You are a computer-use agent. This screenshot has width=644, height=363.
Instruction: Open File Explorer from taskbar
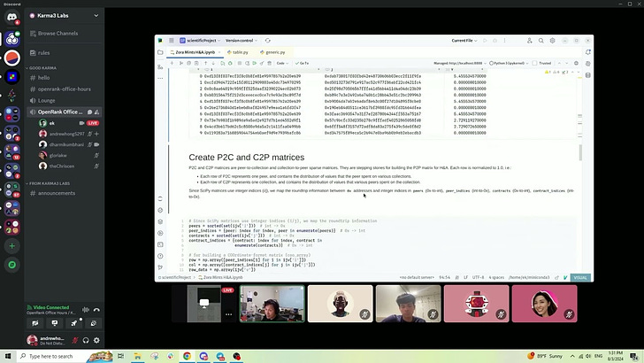click(138, 356)
